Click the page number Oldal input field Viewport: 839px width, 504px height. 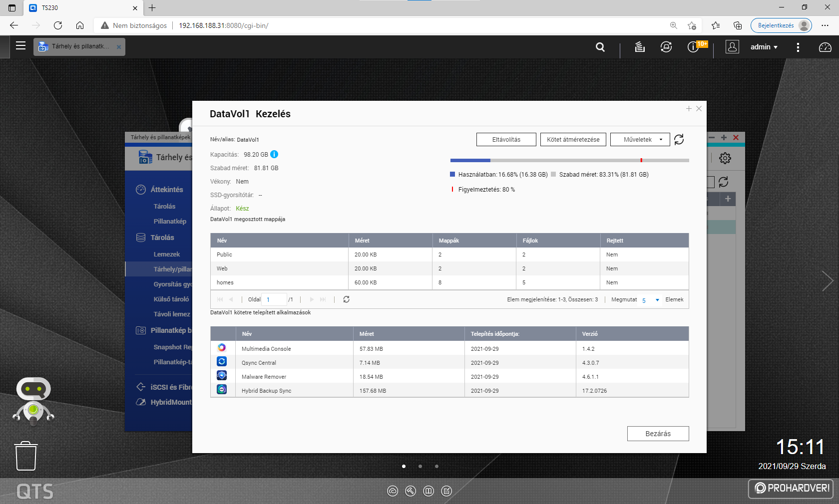pos(274,299)
